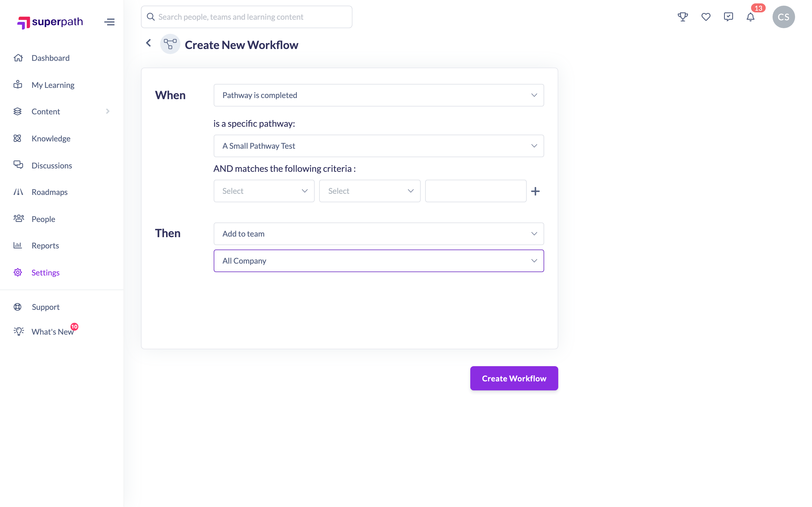Click the heart favorites icon
The height and width of the screenshot is (507, 812).
706,17
